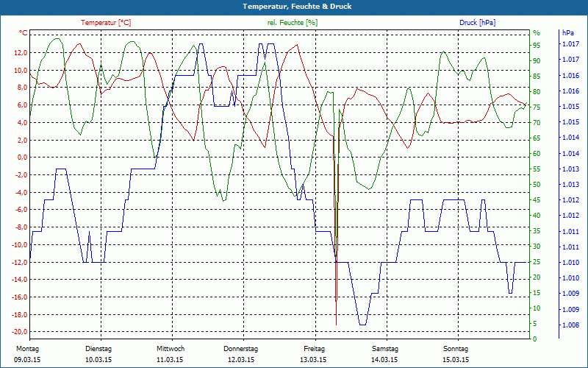Viewport: 588px width, 368px height.
Task: Click temperature axis value "-6,0"
Action: [21, 210]
